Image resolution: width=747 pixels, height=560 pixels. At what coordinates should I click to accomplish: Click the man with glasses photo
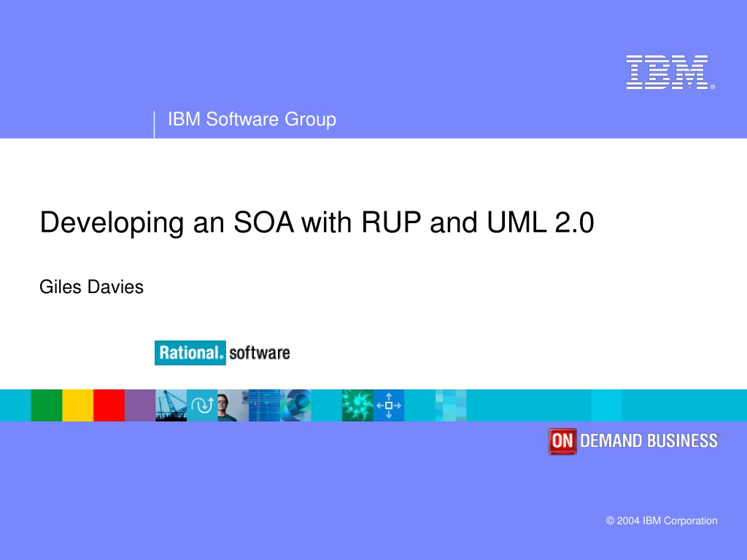tap(233, 405)
